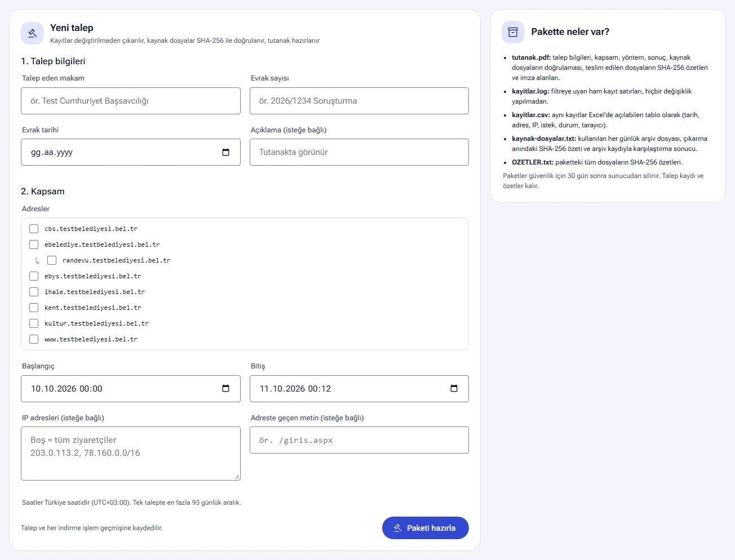Check www.testbelediyesi.bel.tr address
Image resolution: width=735 pixels, height=560 pixels.
34,339
